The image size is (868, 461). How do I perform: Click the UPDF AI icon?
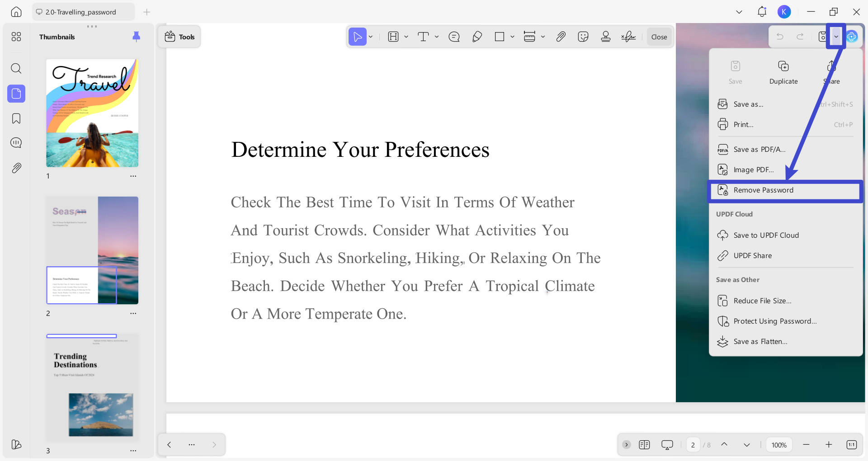(852, 37)
